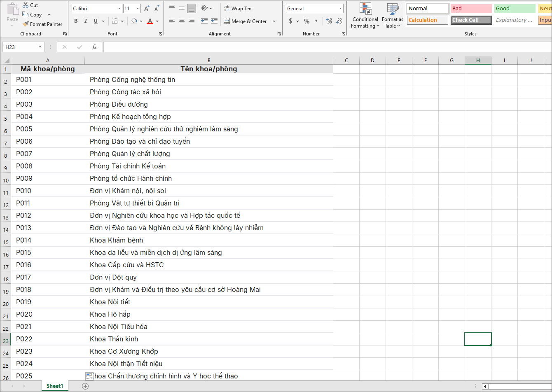
Task: Cut the selection with the scissors icon
Action: [26, 5]
